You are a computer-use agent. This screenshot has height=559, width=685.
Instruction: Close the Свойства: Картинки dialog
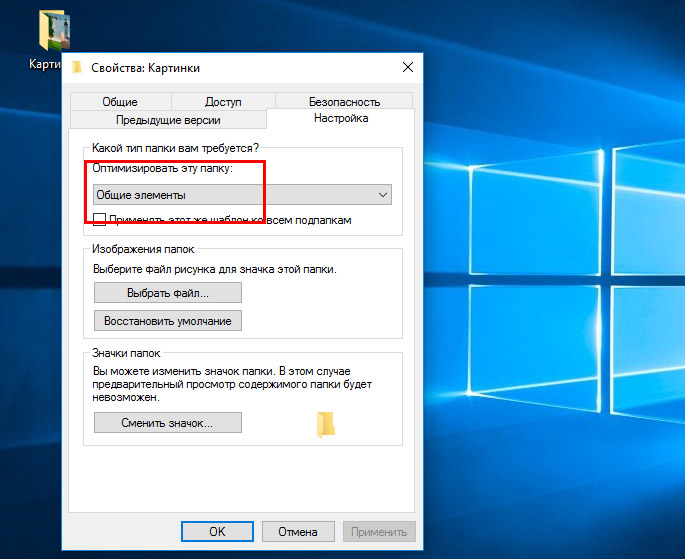[x=408, y=67]
